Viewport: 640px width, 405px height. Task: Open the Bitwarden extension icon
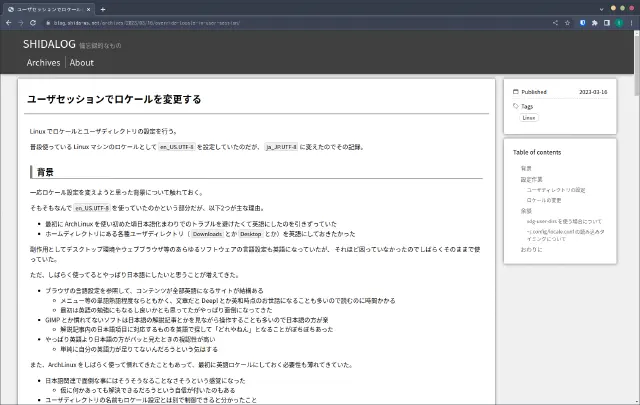tap(582, 23)
